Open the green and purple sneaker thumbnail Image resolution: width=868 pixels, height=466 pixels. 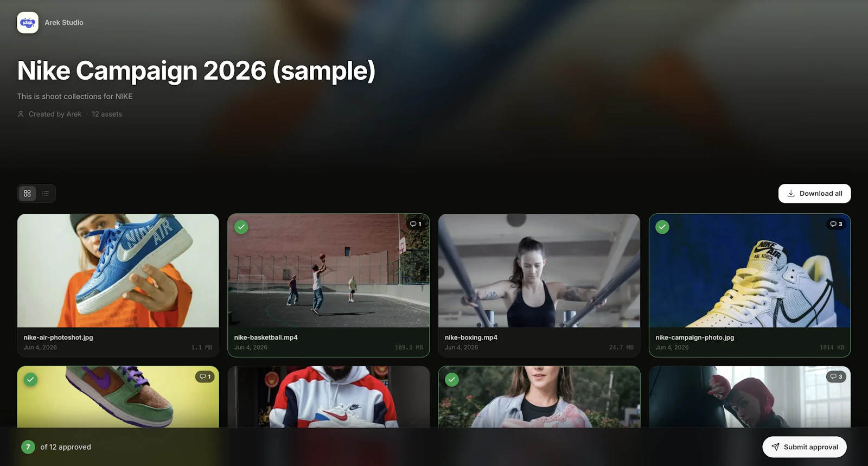(118, 397)
